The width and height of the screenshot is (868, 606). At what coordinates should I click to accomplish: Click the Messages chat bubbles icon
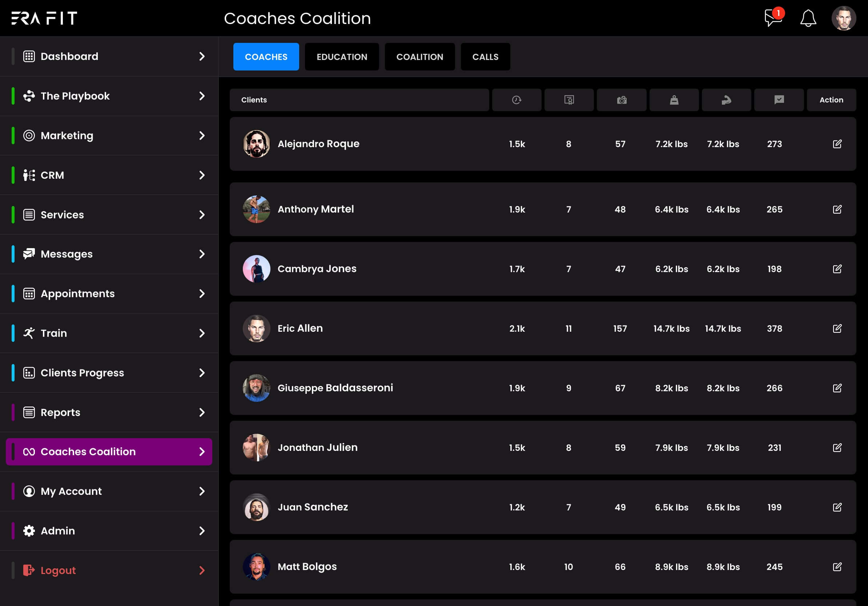(29, 254)
